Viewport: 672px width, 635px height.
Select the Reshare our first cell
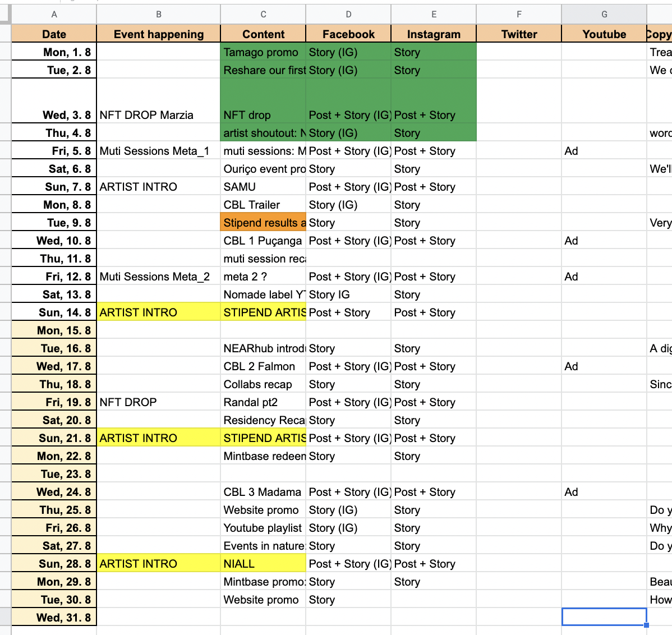263,70
